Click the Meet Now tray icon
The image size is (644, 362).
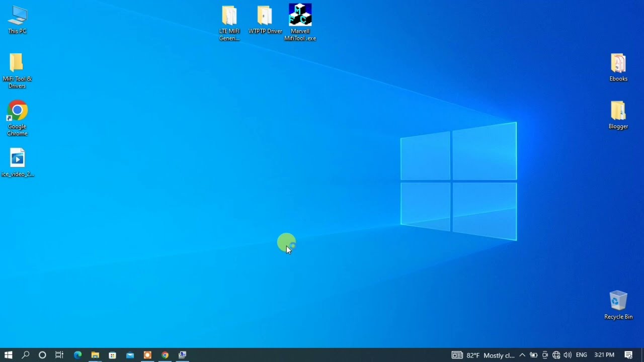[x=545, y=355]
